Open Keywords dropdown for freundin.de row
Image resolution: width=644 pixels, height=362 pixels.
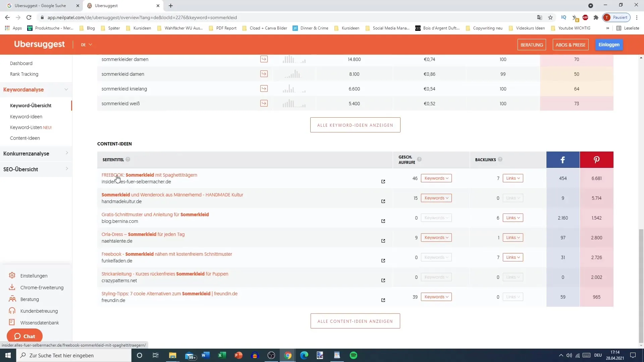click(436, 297)
